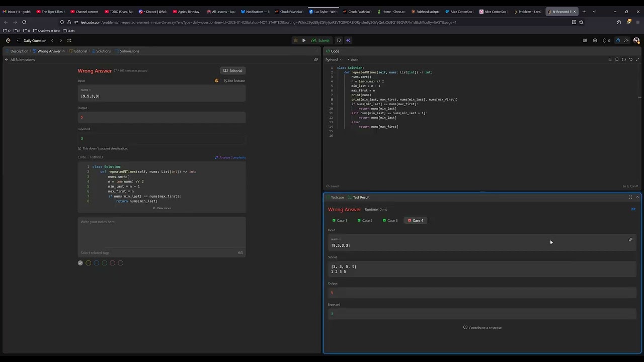
Task: Expand the code editor to fullscreen
Action: click(x=637, y=60)
